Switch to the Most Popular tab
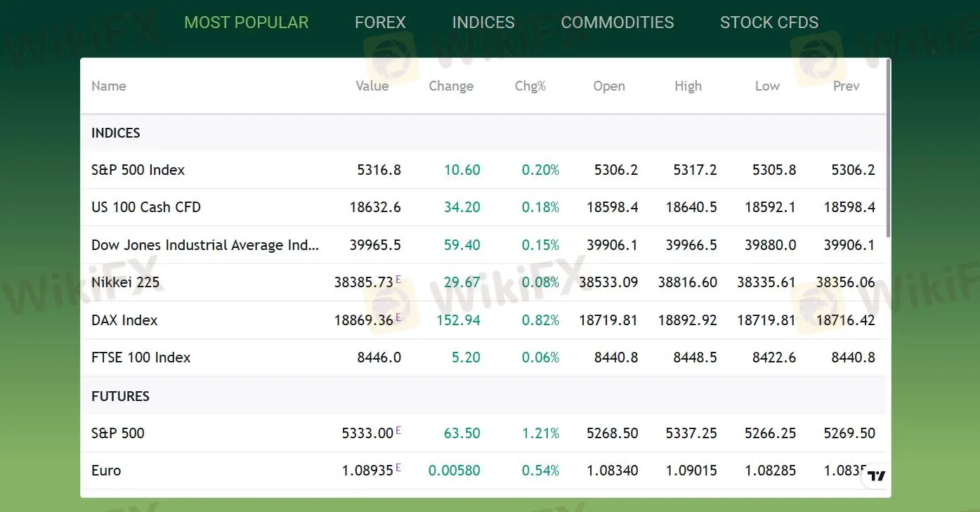The width and height of the screenshot is (980, 512). [246, 22]
